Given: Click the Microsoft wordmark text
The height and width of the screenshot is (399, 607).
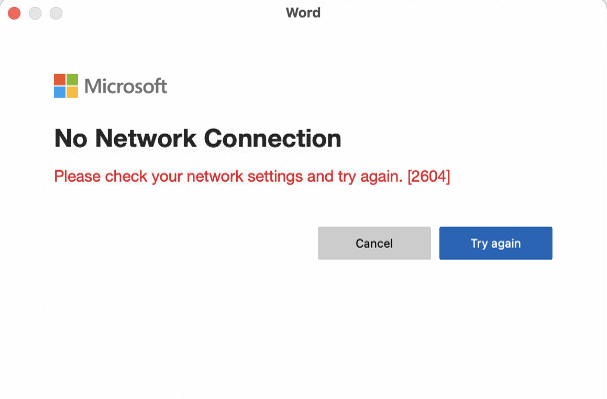Looking at the screenshot, I should click(x=126, y=86).
